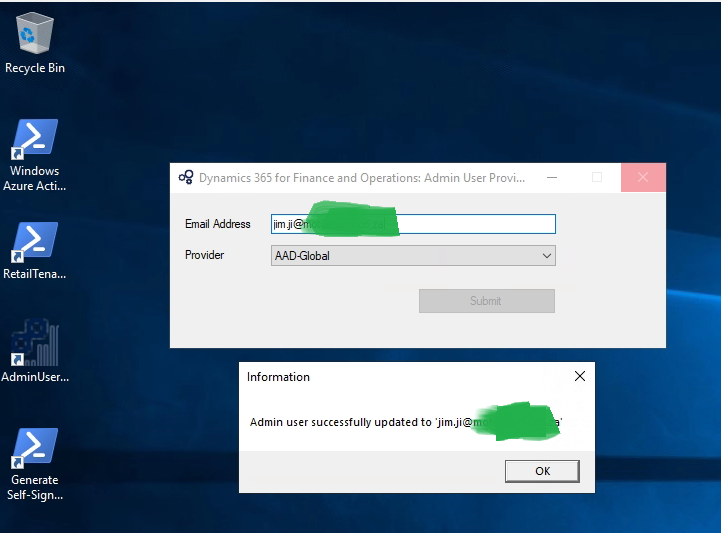Viewport: 721px width, 536px height.
Task: Click the Information dialog title text
Action: [x=278, y=377]
